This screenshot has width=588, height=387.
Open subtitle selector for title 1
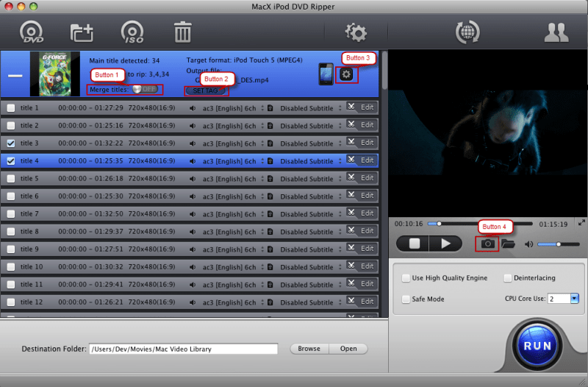tap(311, 108)
